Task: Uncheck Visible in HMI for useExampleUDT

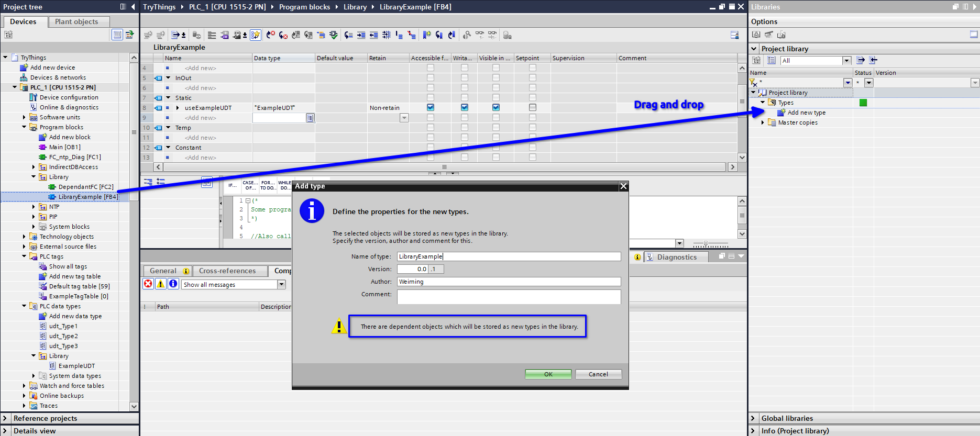Action: (x=496, y=107)
